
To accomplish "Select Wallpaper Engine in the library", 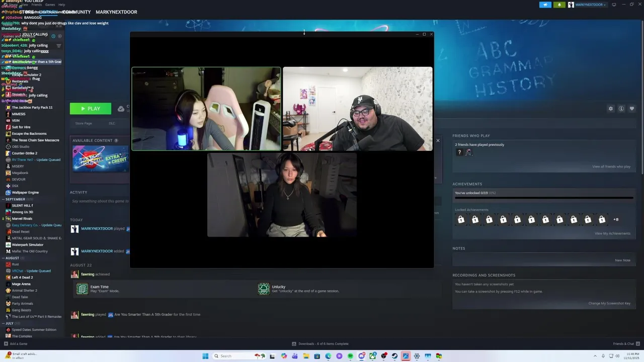I will coord(25,193).
